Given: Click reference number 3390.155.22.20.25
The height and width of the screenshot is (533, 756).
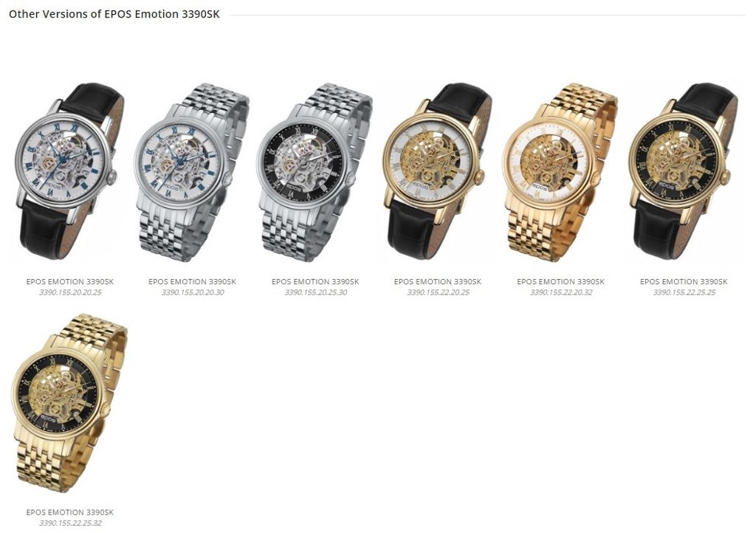Looking at the screenshot, I should (438, 292).
